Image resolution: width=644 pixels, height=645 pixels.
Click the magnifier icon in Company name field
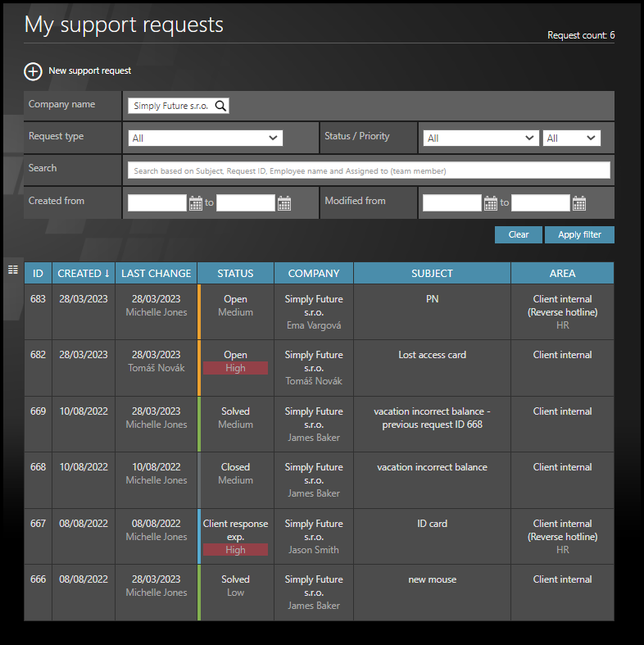coord(220,106)
